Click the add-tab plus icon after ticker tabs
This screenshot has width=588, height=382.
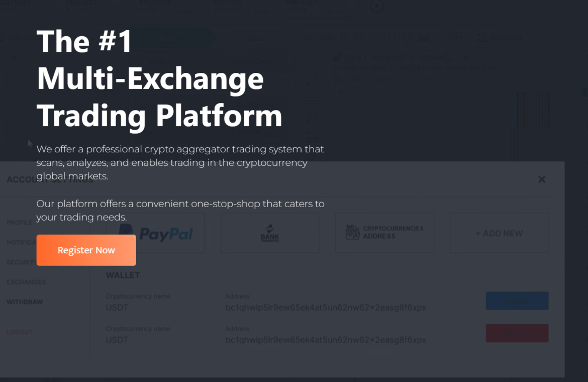click(376, 6)
